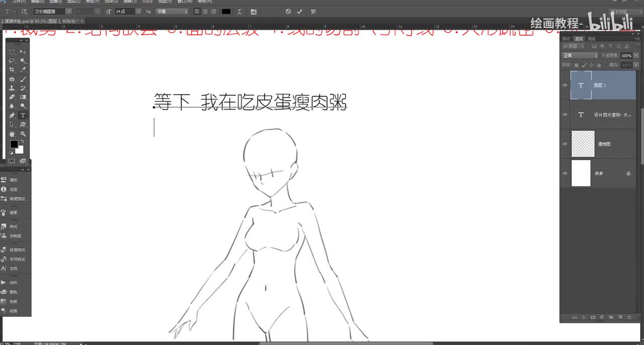Screen dimensions: 644x345
Task: Hide layer 图层 1 eye icon
Action: pos(565,85)
